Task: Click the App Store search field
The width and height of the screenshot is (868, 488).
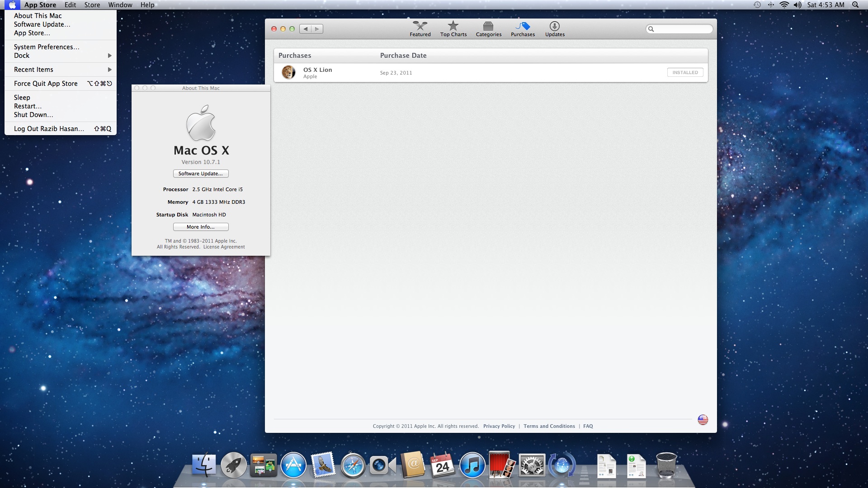Action: pos(679,29)
